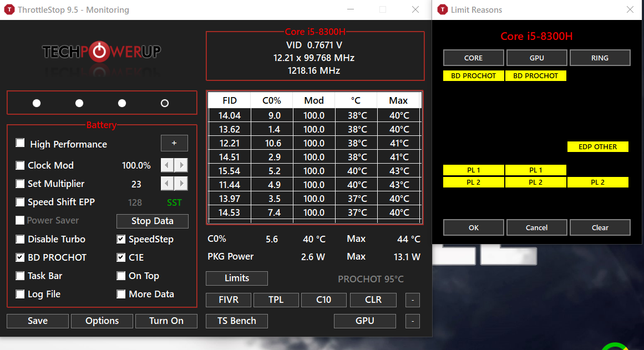Click the ThrottleStop title bar app icon

click(9, 9)
